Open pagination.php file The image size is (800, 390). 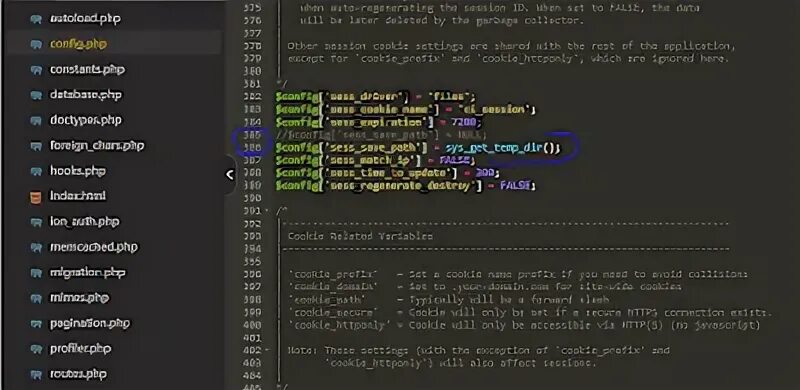[90, 323]
